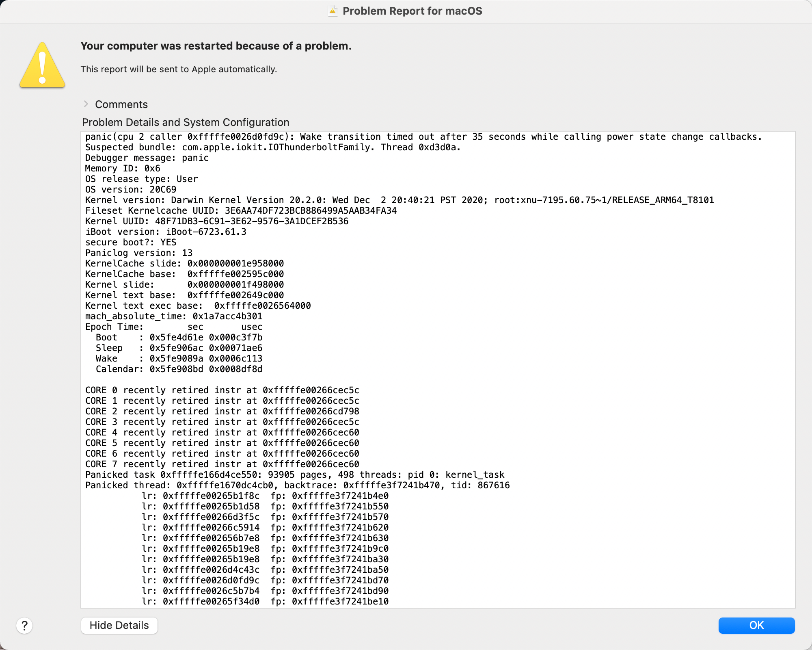812x650 pixels.
Task: Click the OK button
Action: 756,625
